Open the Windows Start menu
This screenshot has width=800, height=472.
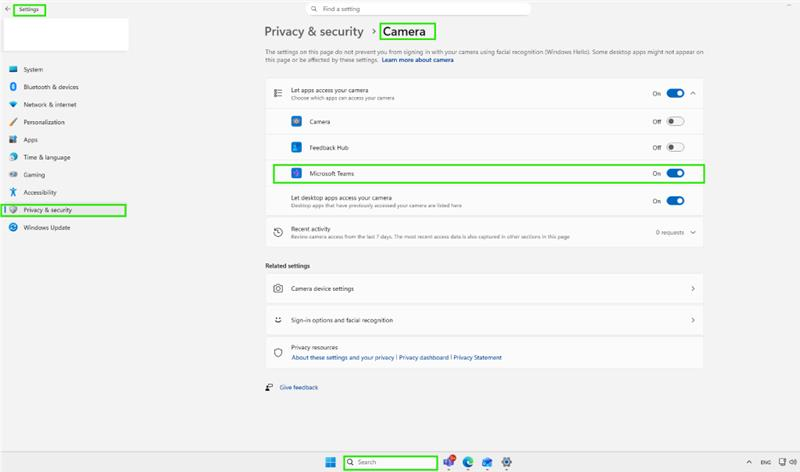[331, 462]
